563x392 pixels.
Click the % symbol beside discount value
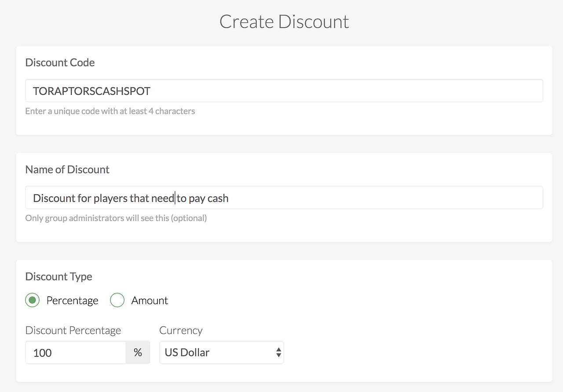138,352
